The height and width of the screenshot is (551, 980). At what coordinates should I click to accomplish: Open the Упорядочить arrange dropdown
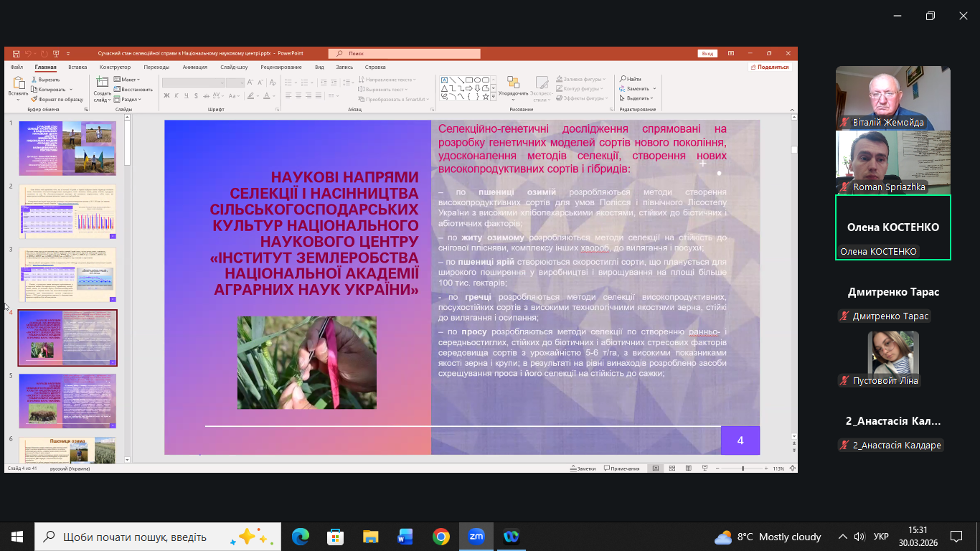[513, 88]
